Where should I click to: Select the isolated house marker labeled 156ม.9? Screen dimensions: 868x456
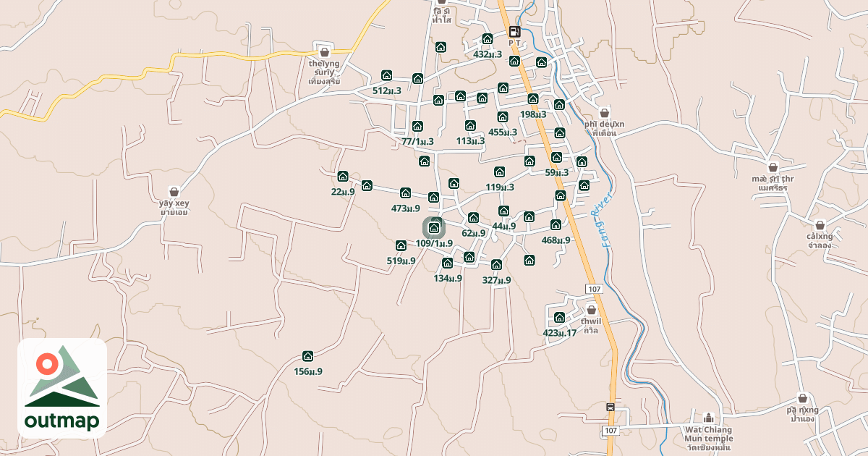click(308, 356)
